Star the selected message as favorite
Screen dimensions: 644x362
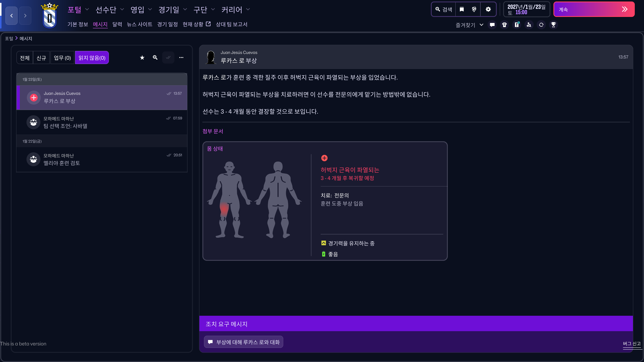click(x=142, y=58)
